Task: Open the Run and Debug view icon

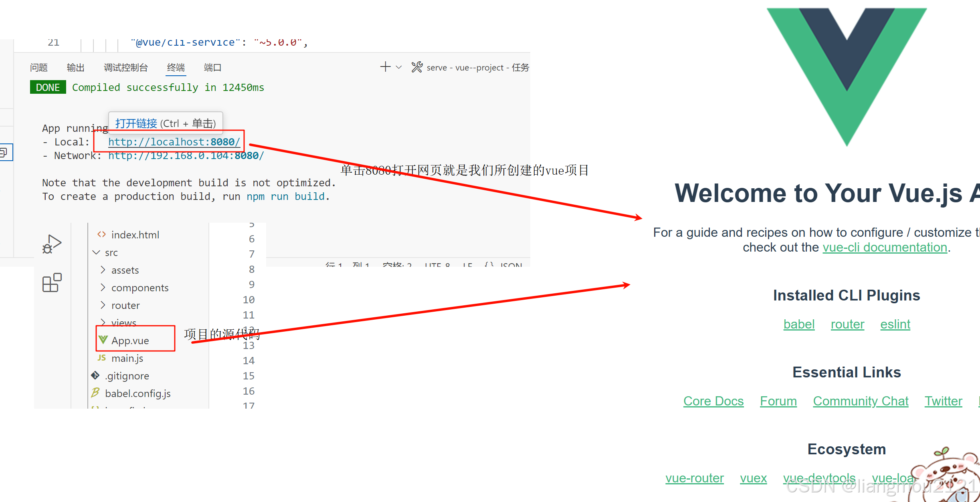Action: point(52,244)
